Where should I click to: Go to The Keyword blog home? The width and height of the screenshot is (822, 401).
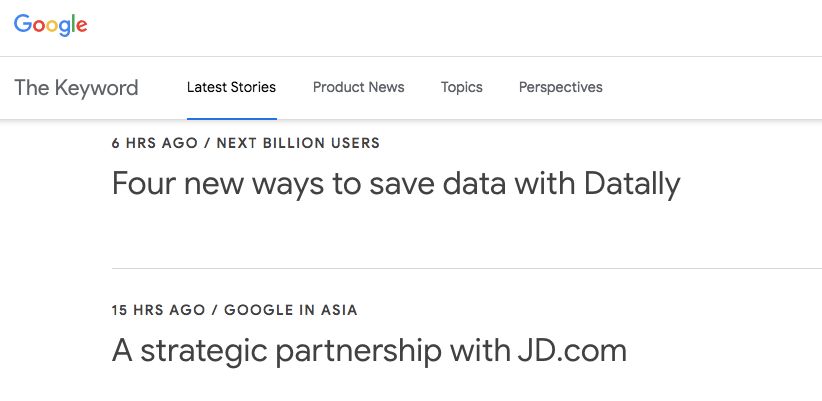pos(76,87)
